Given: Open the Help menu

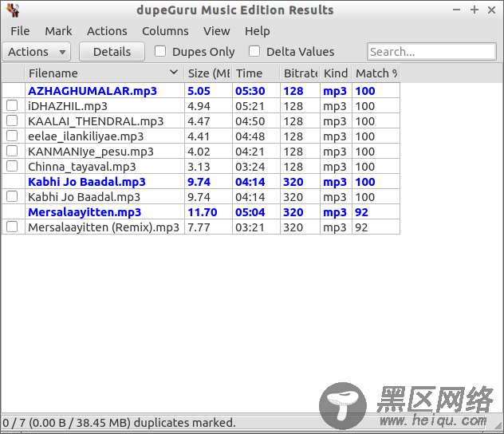Looking at the screenshot, I should [257, 31].
